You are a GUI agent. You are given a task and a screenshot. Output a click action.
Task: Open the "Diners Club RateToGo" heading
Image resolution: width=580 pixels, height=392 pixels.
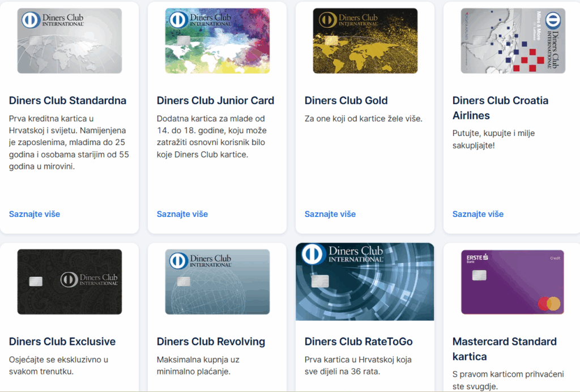tap(359, 342)
